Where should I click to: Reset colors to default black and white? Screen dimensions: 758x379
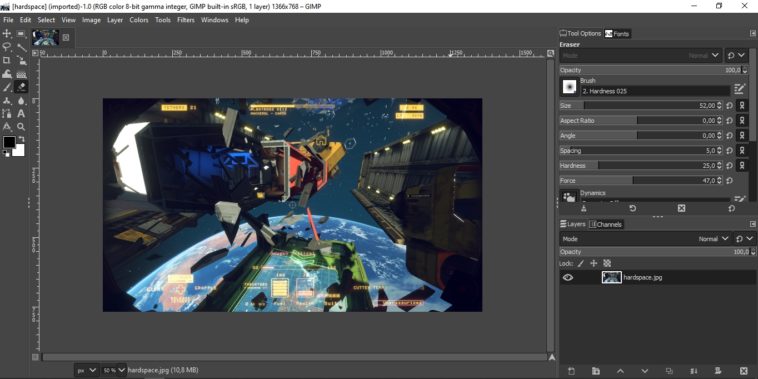point(6,153)
